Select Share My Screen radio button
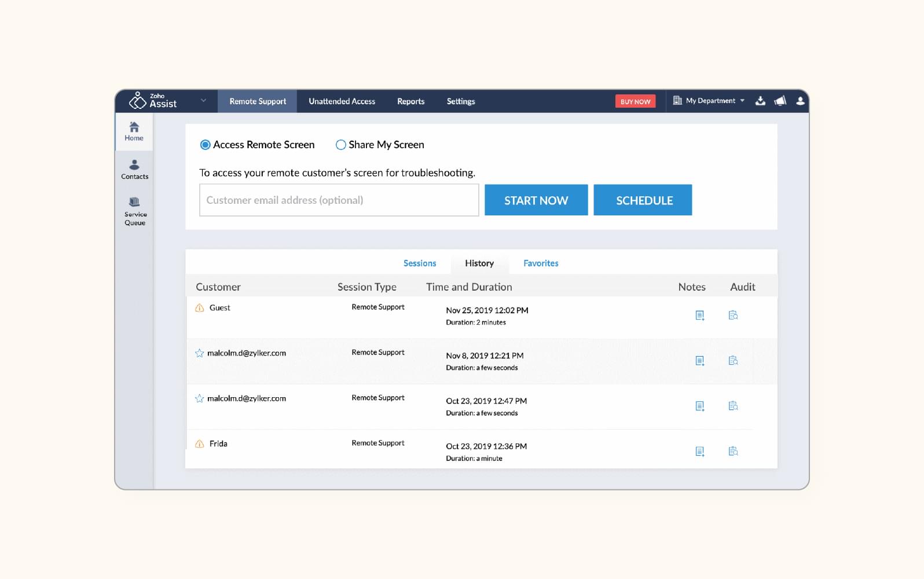The width and height of the screenshot is (924, 579). tap(341, 145)
